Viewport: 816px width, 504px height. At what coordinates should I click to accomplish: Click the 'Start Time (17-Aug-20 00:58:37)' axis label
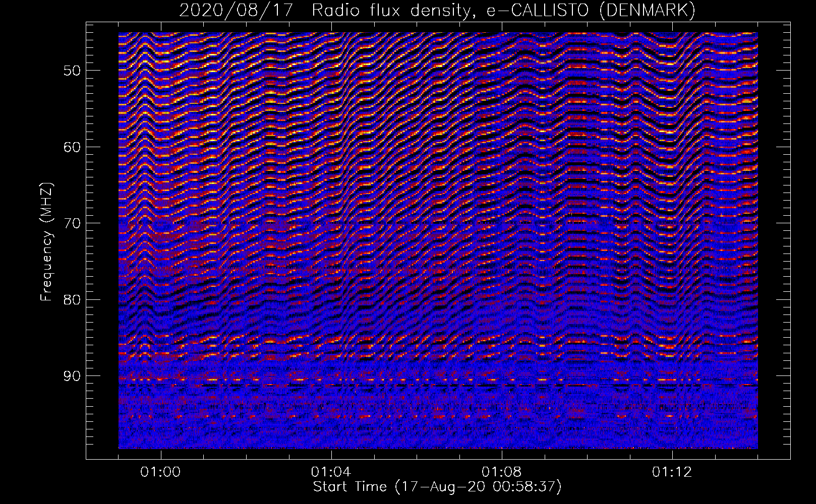tap(437, 487)
